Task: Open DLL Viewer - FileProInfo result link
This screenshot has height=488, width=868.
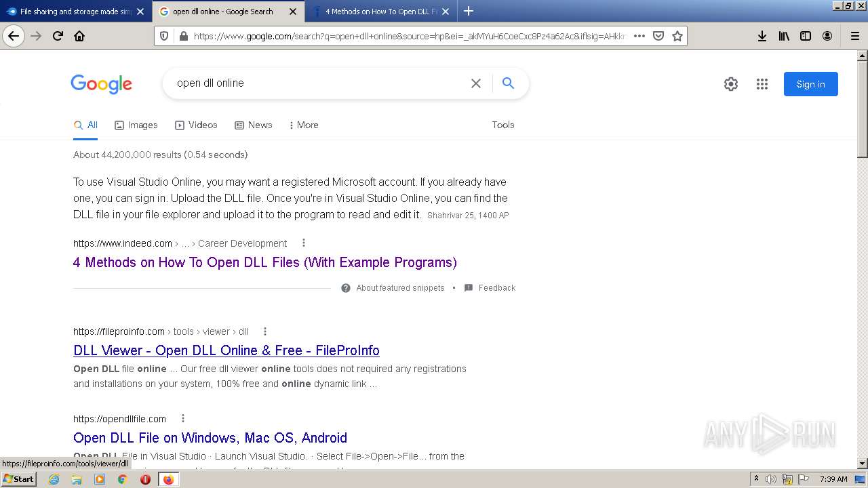Action: (x=226, y=350)
